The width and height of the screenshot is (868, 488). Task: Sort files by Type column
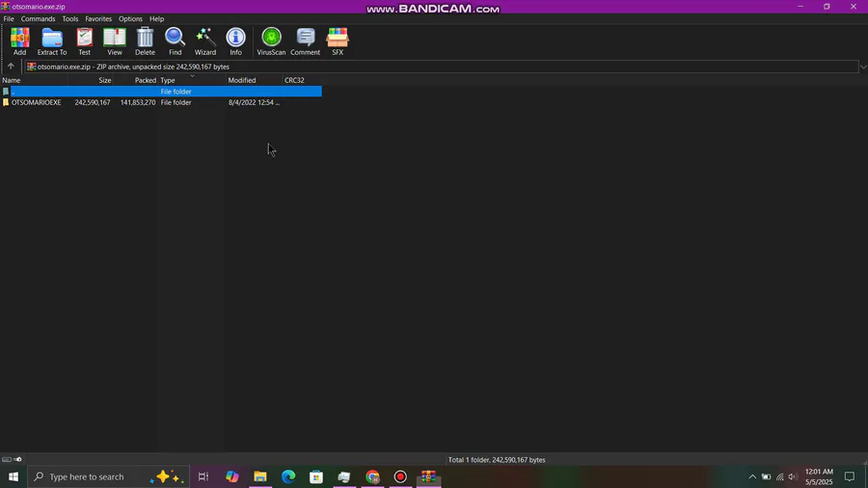pyautogui.click(x=192, y=80)
